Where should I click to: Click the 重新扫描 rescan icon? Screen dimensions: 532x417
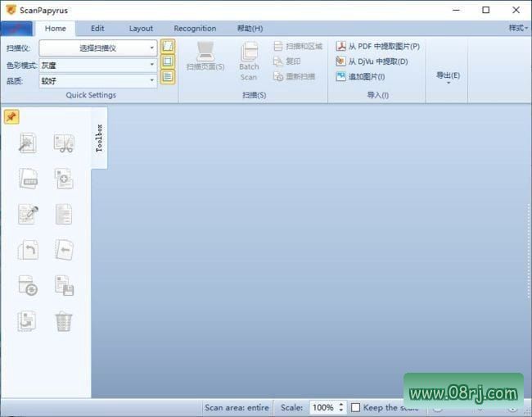pos(278,76)
